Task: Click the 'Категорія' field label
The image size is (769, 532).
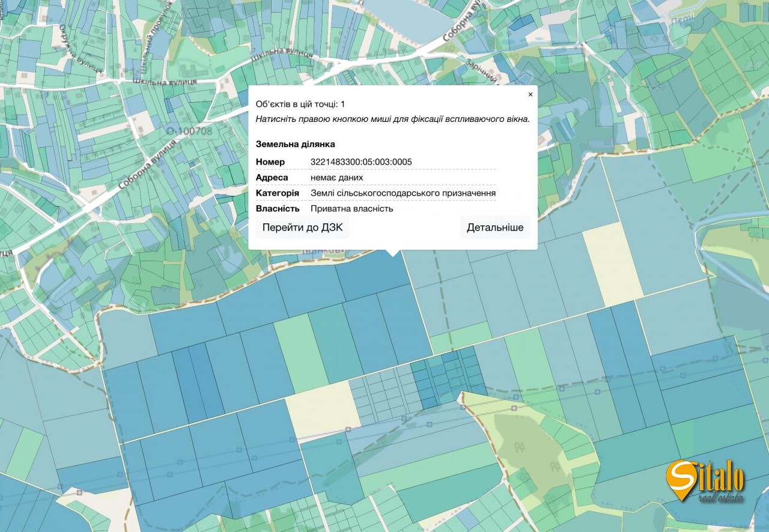Action: pos(277,193)
